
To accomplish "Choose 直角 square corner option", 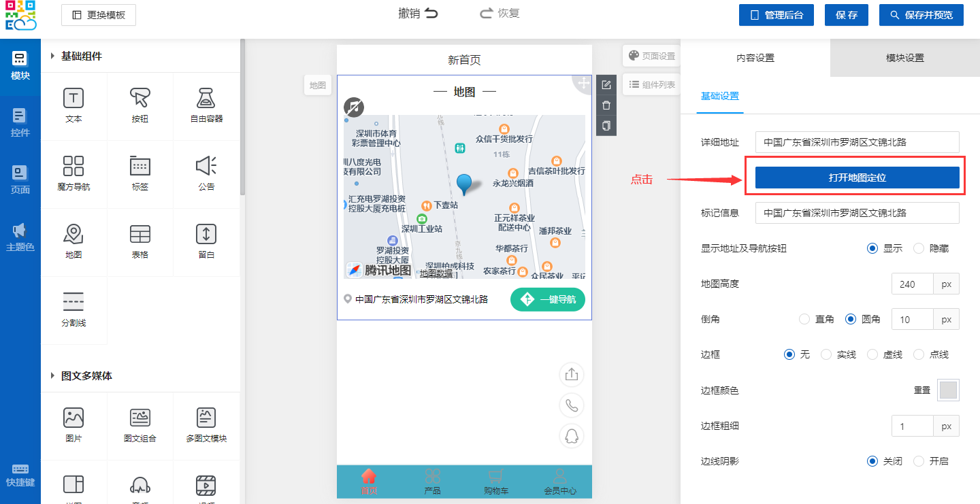I will coord(804,319).
